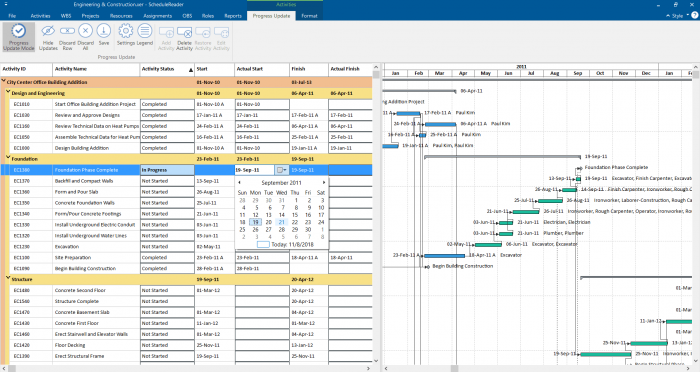Collapse City Center Office Building Addition group
The image size is (700, 372).
[4, 81]
